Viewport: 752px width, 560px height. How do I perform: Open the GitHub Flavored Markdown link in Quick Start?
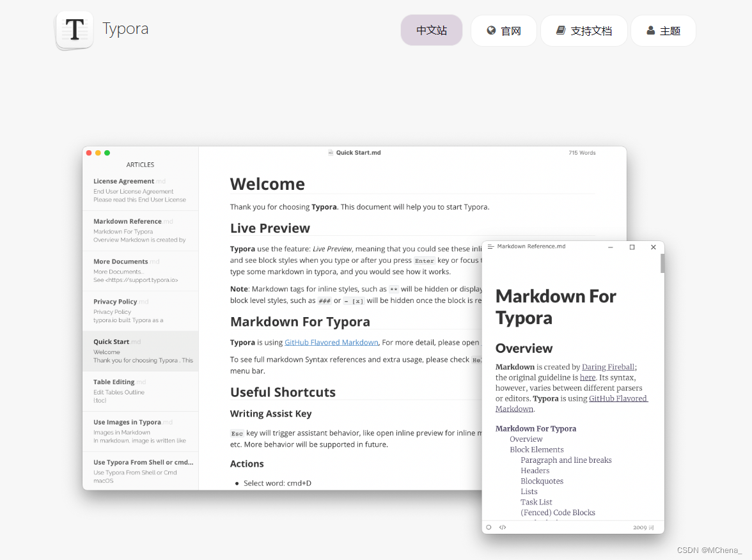331,343
